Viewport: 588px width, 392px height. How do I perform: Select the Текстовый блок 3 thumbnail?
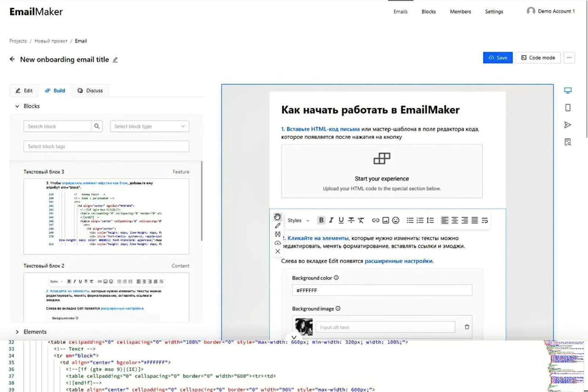pyautogui.click(x=106, y=217)
